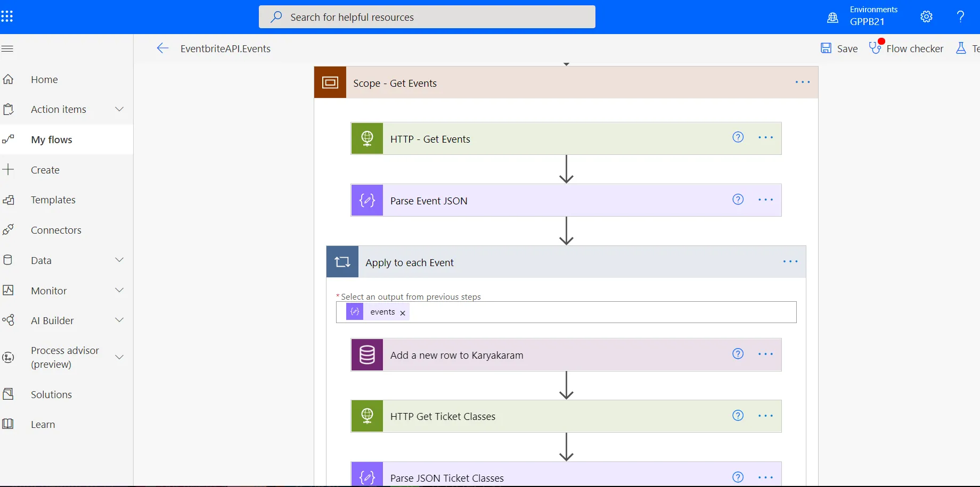The width and height of the screenshot is (980, 487).
Task: Expand the Data section chevron
Action: 119,260
